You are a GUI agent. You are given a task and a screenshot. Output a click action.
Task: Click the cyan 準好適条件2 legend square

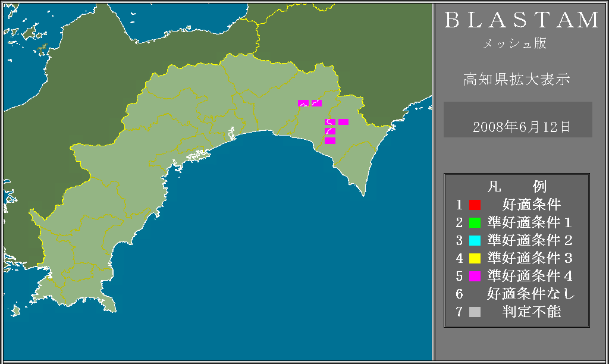(475, 241)
